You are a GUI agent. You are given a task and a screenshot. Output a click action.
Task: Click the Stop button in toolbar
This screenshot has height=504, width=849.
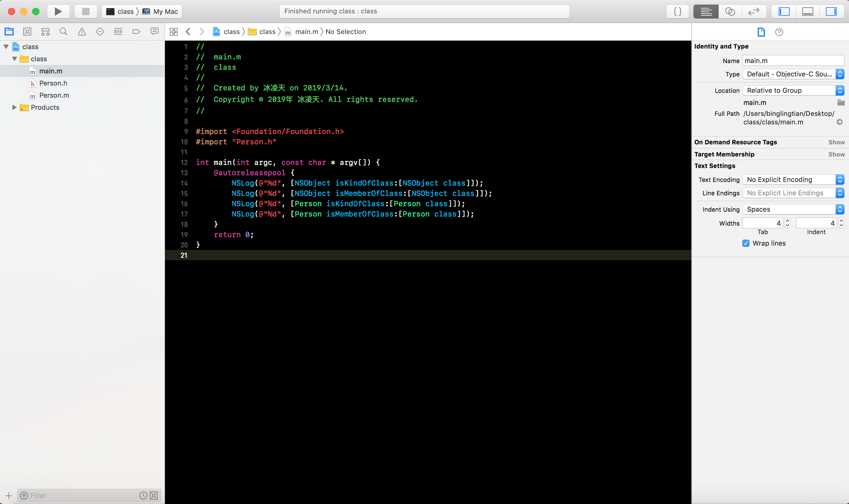[86, 12]
